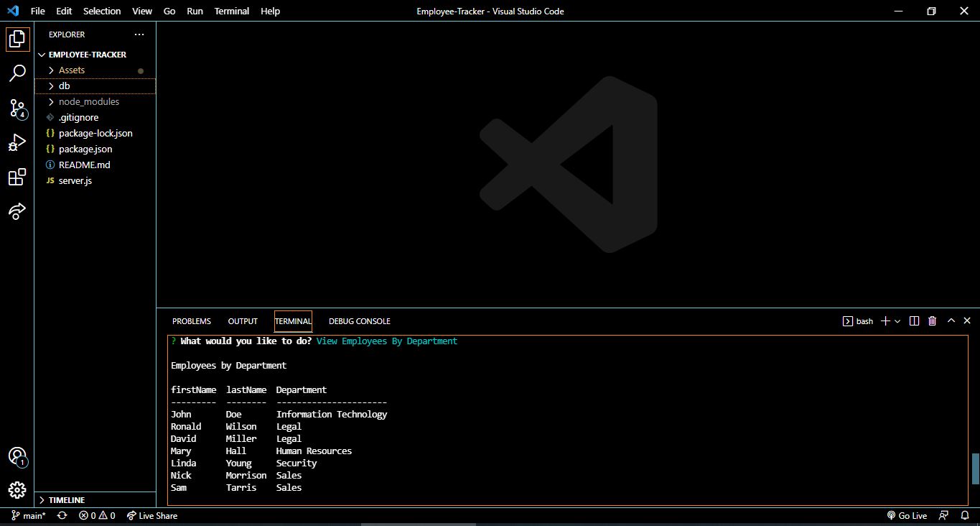Open the Help menu
Image resolution: width=980 pixels, height=526 pixels.
[x=270, y=11]
